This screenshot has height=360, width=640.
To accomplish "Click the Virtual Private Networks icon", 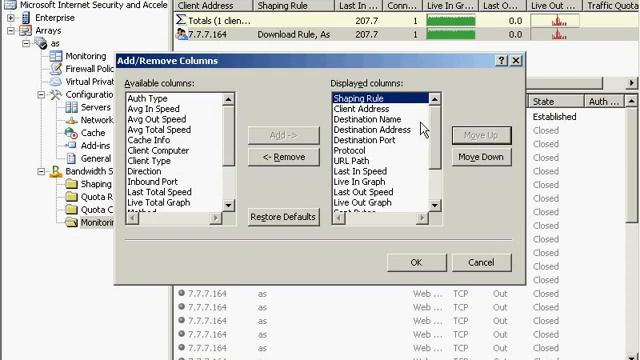I will click(x=56, y=82).
